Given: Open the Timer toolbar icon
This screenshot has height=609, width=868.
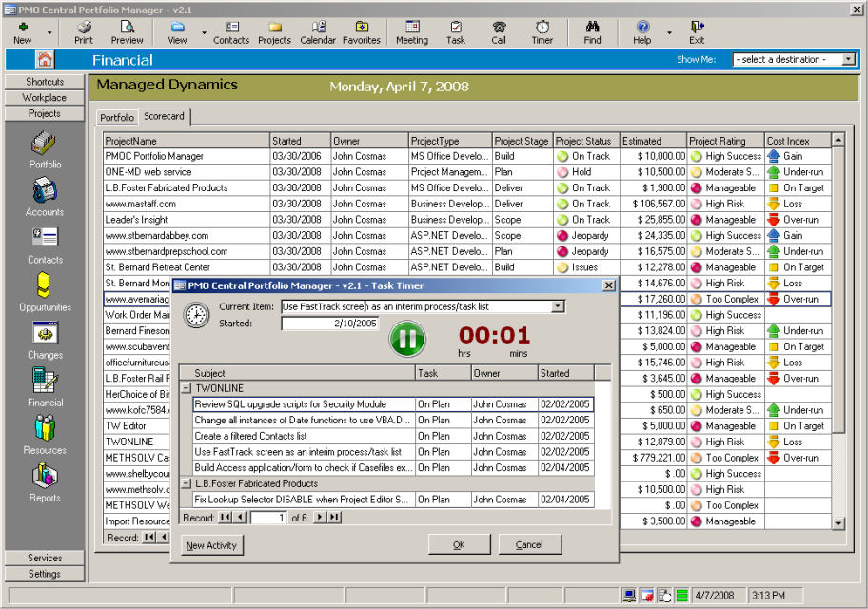Looking at the screenshot, I should point(542,32).
